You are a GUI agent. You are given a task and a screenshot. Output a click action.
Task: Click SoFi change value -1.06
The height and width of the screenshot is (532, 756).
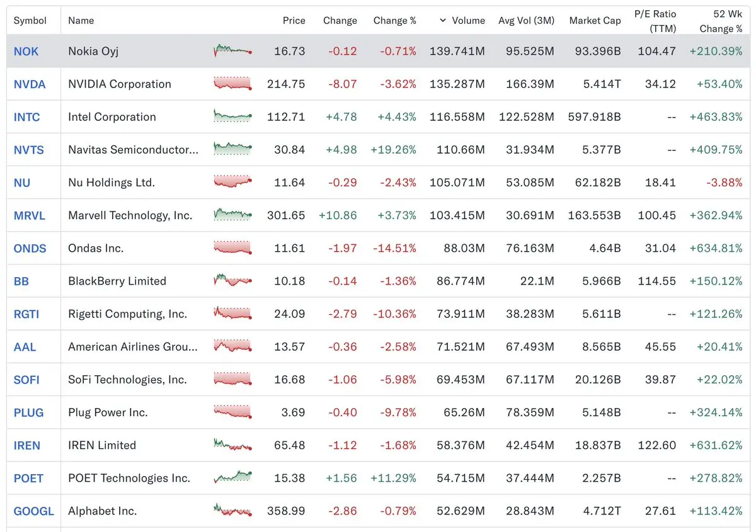pos(343,380)
